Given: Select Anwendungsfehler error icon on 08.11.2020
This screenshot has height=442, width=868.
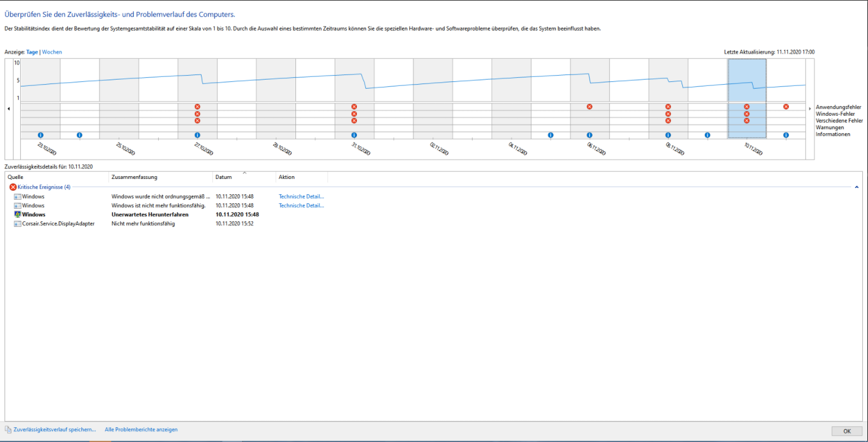Looking at the screenshot, I should (x=668, y=107).
